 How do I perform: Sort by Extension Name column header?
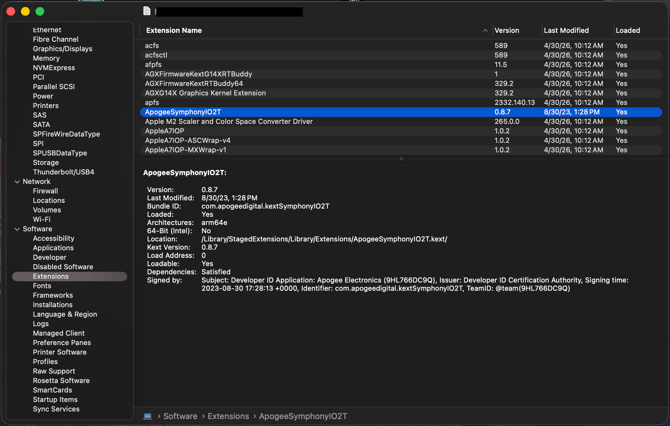point(174,30)
